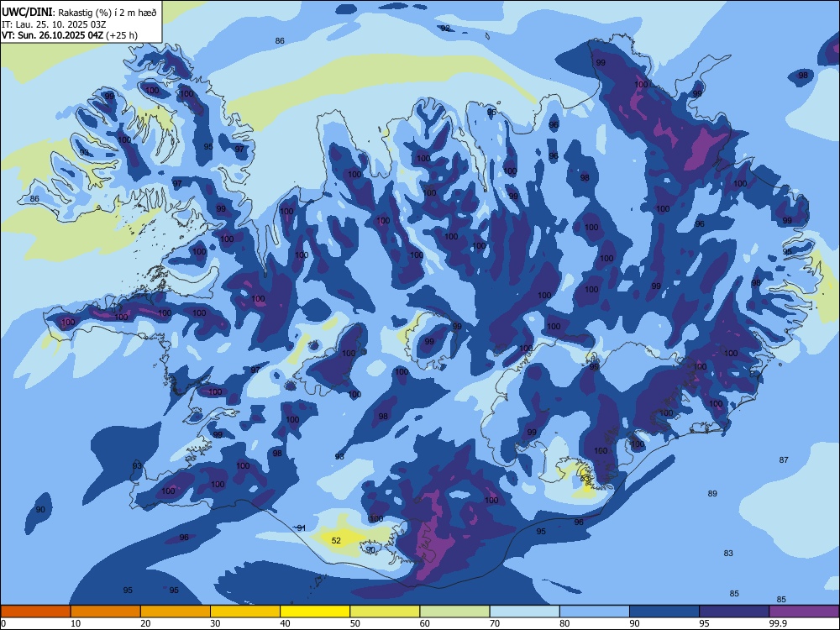The height and width of the screenshot is (630, 840).
Task: Pick the 60–70 pale green legend band
Action: pyautogui.click(x=454, y=612)
